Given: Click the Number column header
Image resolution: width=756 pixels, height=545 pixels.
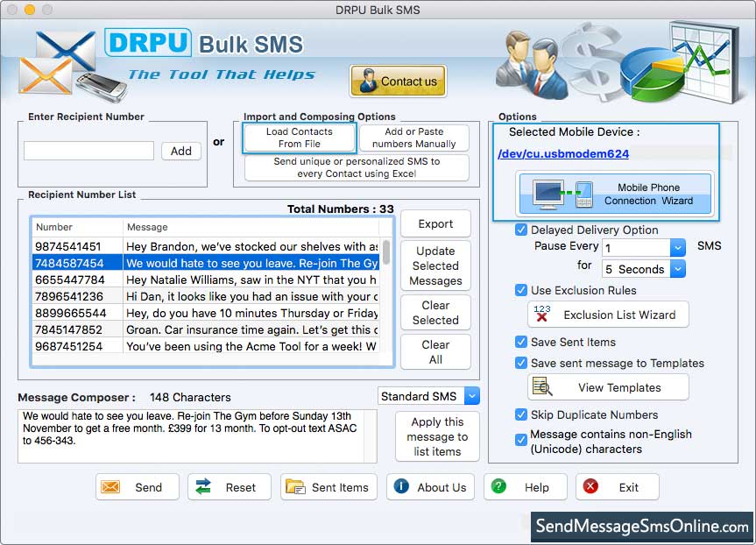Looking at the screenshot, I should 77,227.
